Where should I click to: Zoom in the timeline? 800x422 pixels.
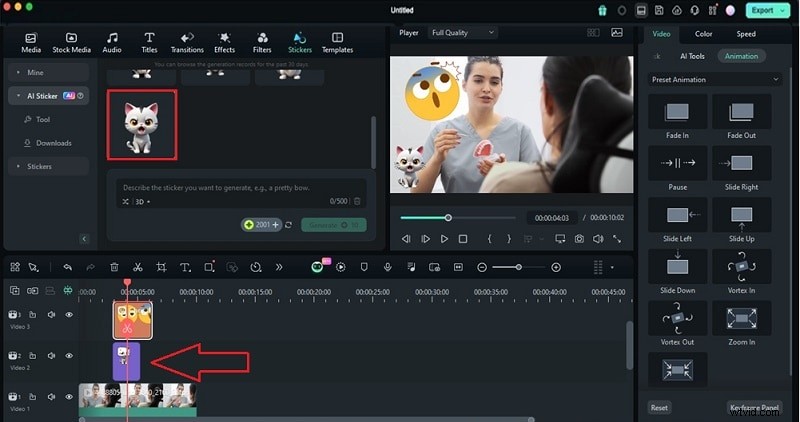coord(556,267)
